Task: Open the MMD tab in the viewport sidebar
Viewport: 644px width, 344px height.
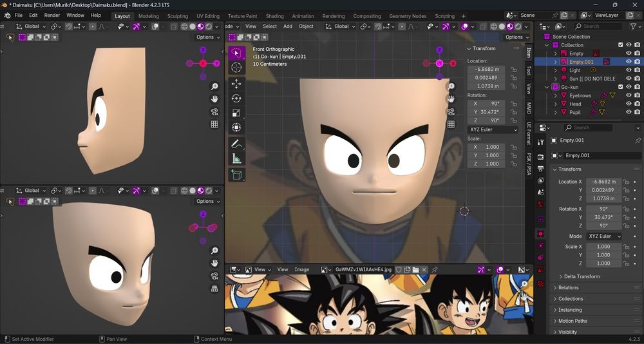Action: coord(529,108)
